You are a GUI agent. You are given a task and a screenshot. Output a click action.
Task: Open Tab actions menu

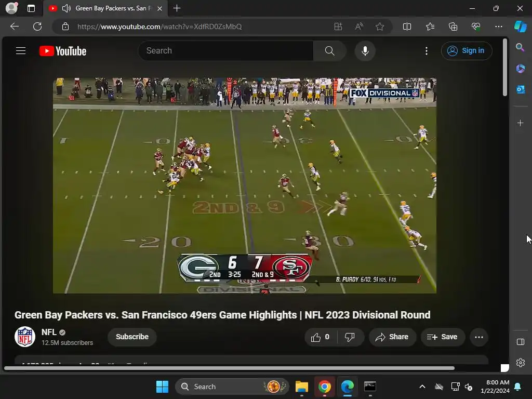[x=31, y=8]
